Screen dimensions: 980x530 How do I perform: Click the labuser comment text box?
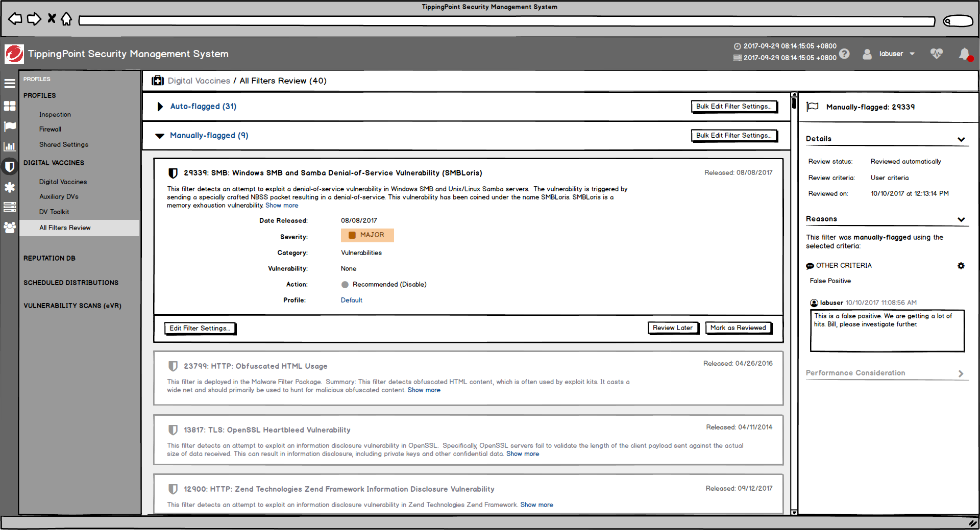point(888,331)
